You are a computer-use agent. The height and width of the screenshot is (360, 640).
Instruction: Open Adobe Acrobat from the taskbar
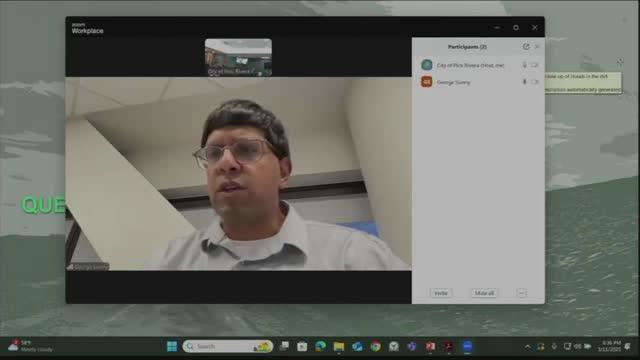click(x=449, y=347)
